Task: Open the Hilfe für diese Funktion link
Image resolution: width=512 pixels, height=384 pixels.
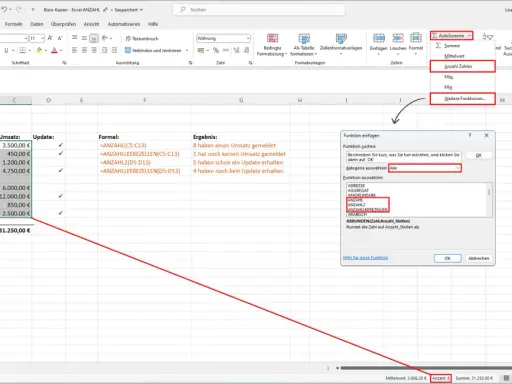Action: pos(365,258)
